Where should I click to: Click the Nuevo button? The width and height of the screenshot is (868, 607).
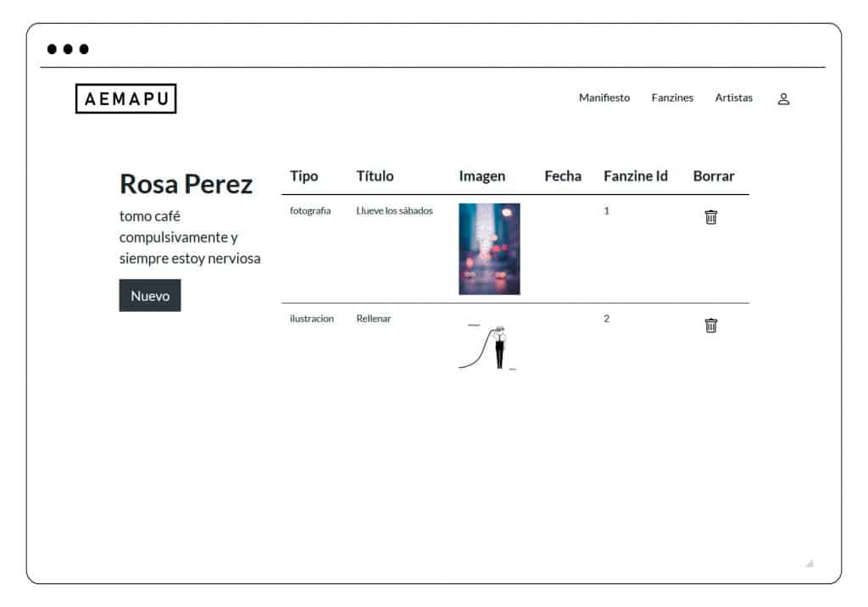(x=150, y=295)
